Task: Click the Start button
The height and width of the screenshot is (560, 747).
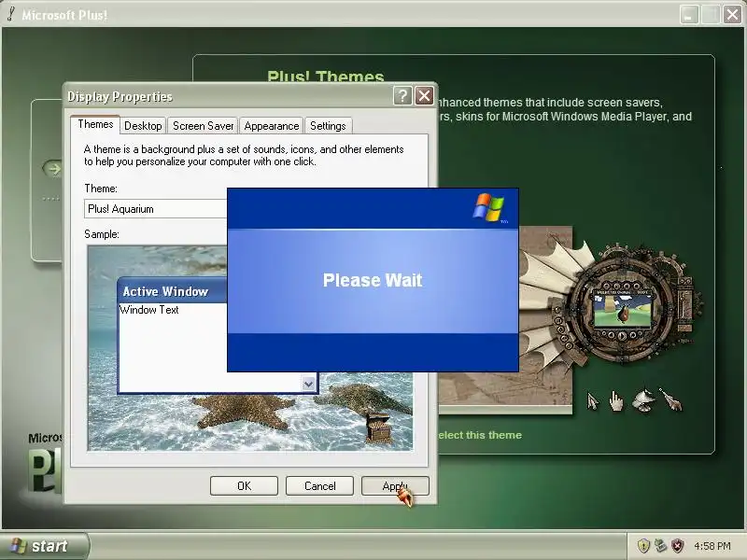Action: pyautogui.click(x=44, y=546)
